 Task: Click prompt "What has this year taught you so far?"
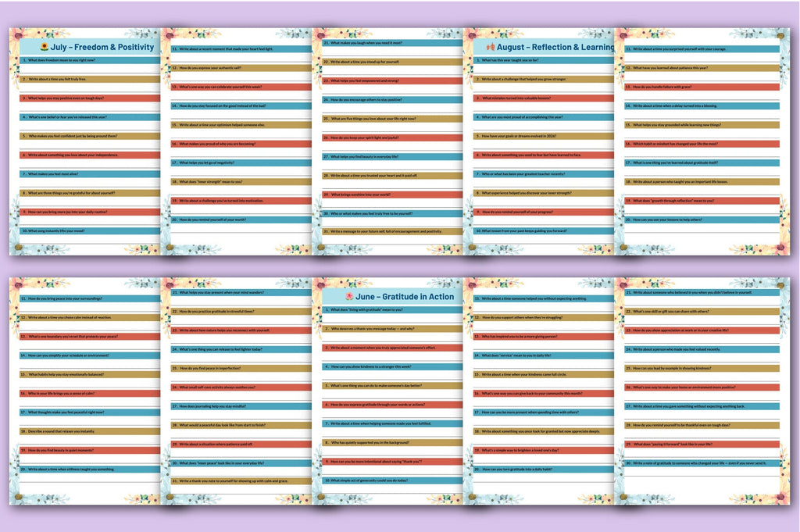click(x=544, y=60)
